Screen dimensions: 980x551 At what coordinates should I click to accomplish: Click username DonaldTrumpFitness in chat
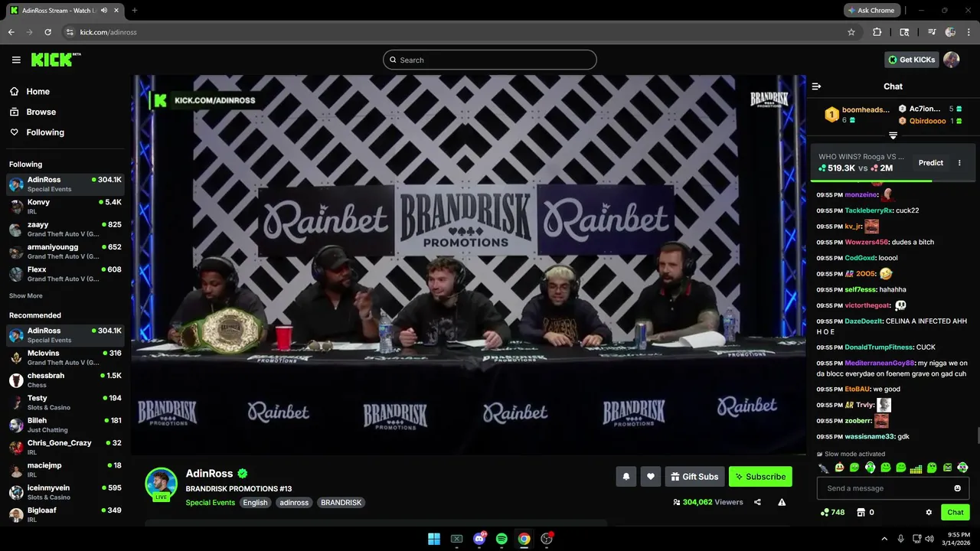[x=879, y=347]
